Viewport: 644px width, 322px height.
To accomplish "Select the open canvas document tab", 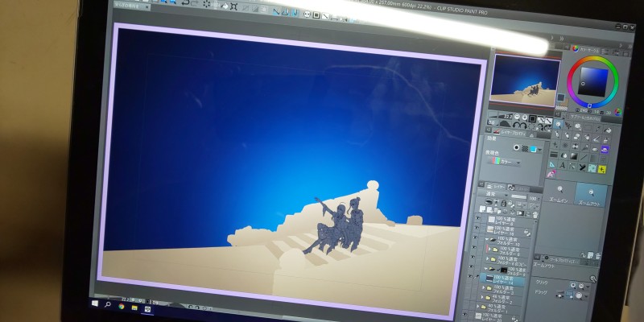I will tap(130, 7).
